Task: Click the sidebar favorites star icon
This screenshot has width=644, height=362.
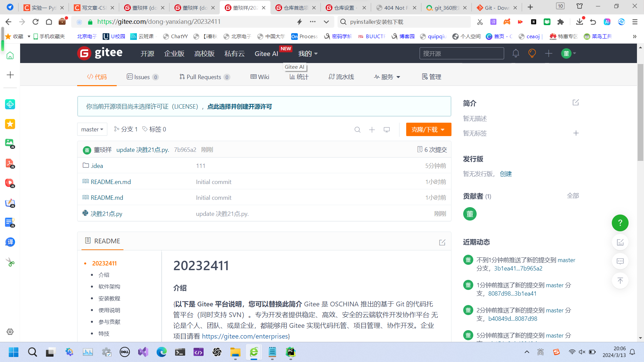Action: click(10, 124)
